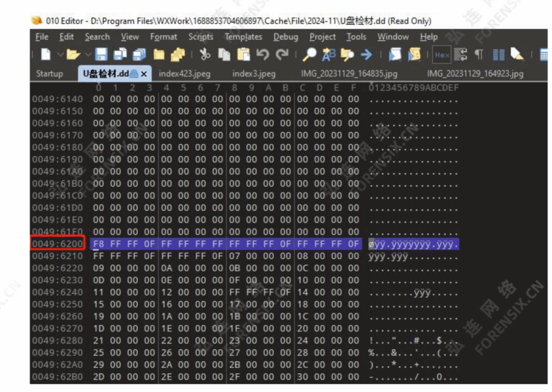This screenshot has width=552, height=392.
Task: Open the Templates menu
Action: pos(243,37)
